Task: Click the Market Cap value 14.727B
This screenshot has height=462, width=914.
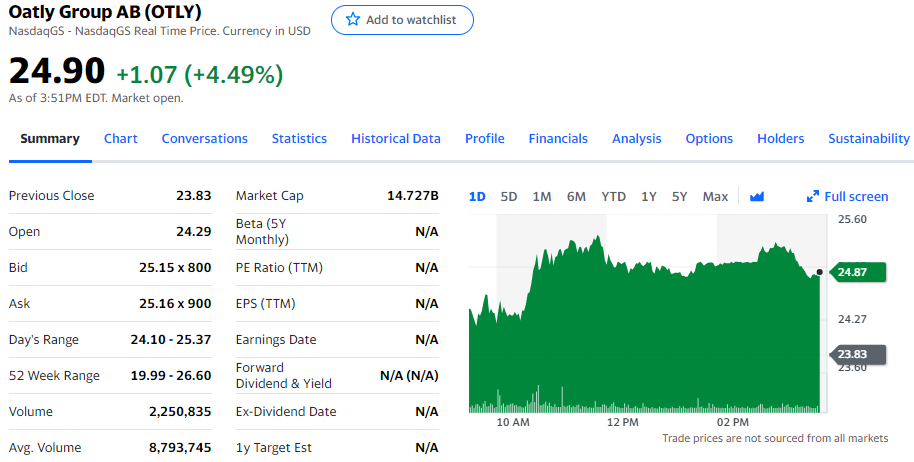Action: 413,196
